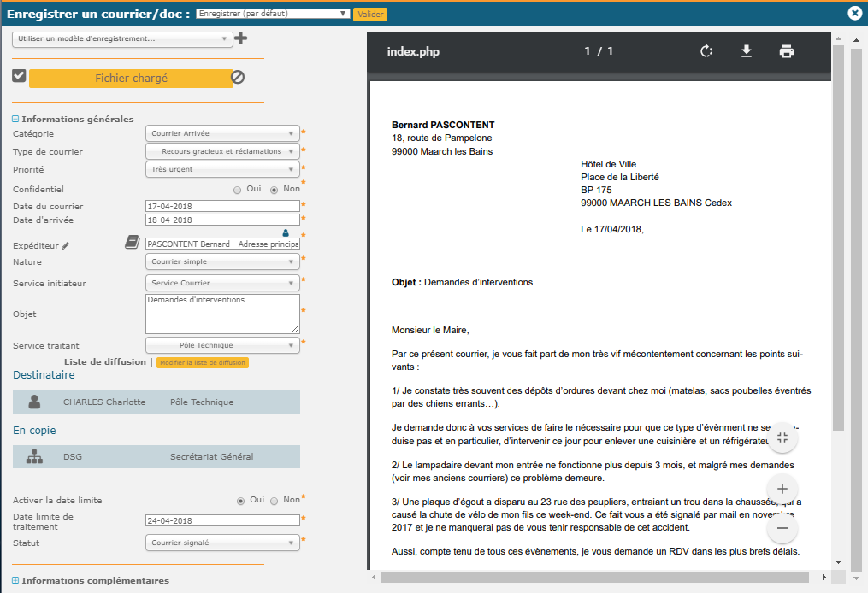The image size is (868, 593).
Task: Download the index.php PDF document
Action: (747, 51)
